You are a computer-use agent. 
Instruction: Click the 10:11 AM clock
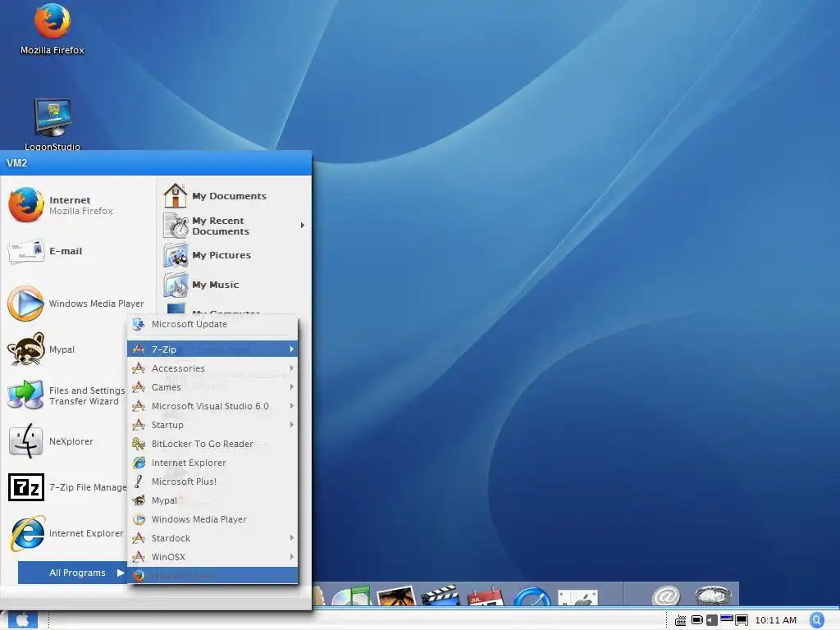pos(775,620)
